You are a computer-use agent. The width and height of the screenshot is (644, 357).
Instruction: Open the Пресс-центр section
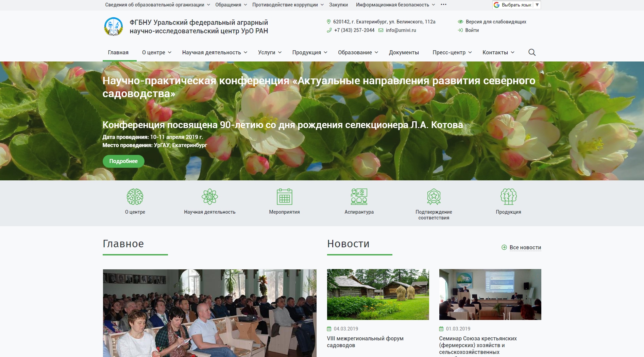[x=448, y=53]
